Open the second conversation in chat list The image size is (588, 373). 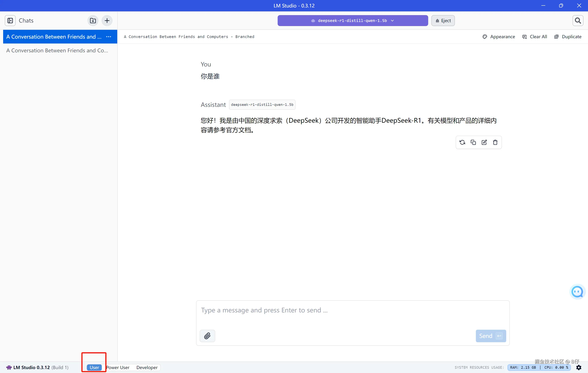[x=57, y=51]
